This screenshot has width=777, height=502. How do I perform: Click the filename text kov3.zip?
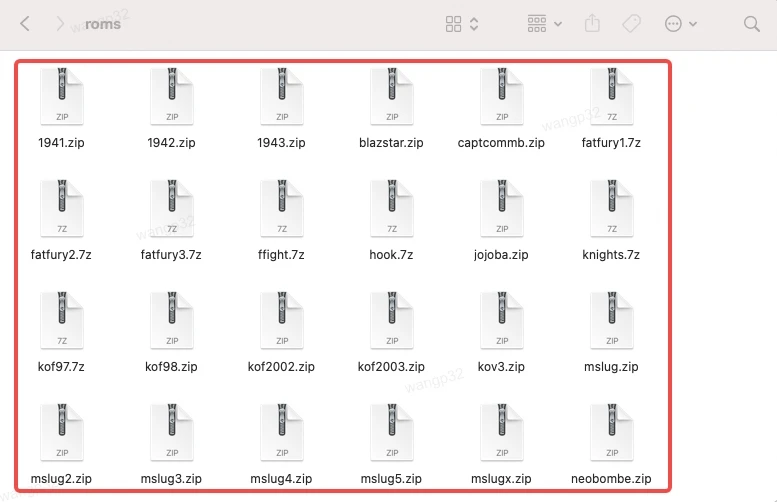[x=501, y=367]
